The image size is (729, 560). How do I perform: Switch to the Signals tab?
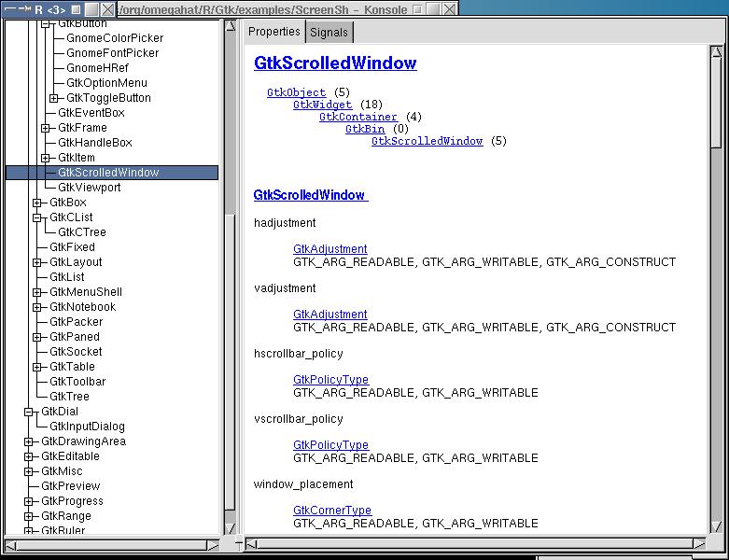point(329,32)
